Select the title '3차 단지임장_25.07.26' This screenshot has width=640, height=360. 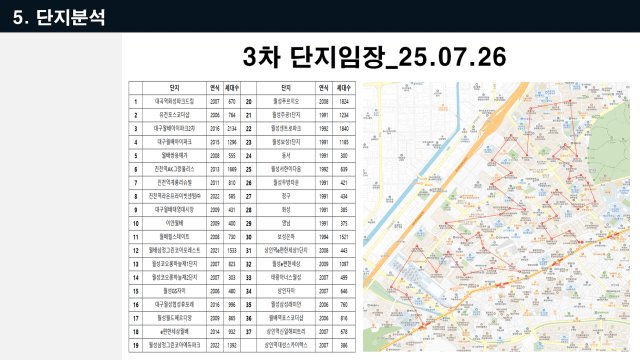375,57
